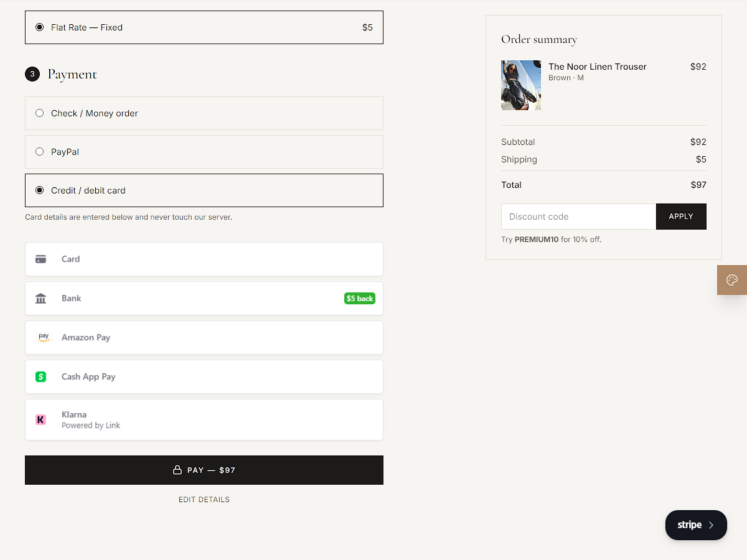Click the Subtotal label

(518, 142)
